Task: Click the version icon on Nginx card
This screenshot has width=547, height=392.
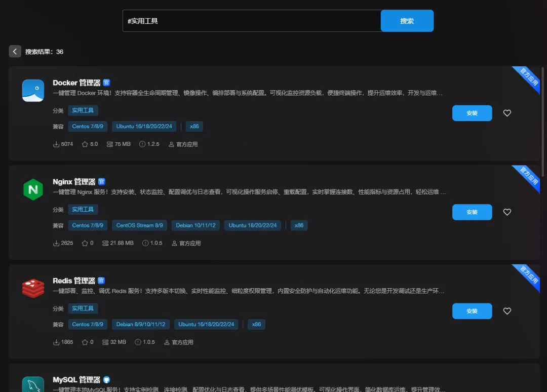Action: (145, 243)
